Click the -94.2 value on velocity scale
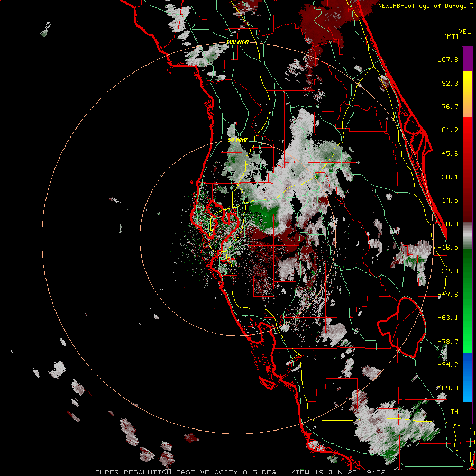 click(448, 365)
